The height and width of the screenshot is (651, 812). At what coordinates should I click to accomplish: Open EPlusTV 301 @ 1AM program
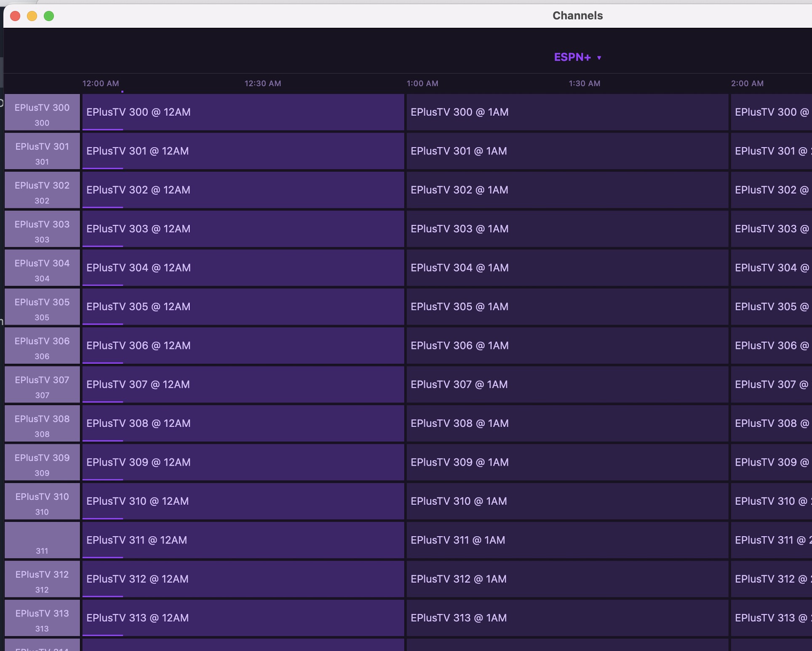567,151
